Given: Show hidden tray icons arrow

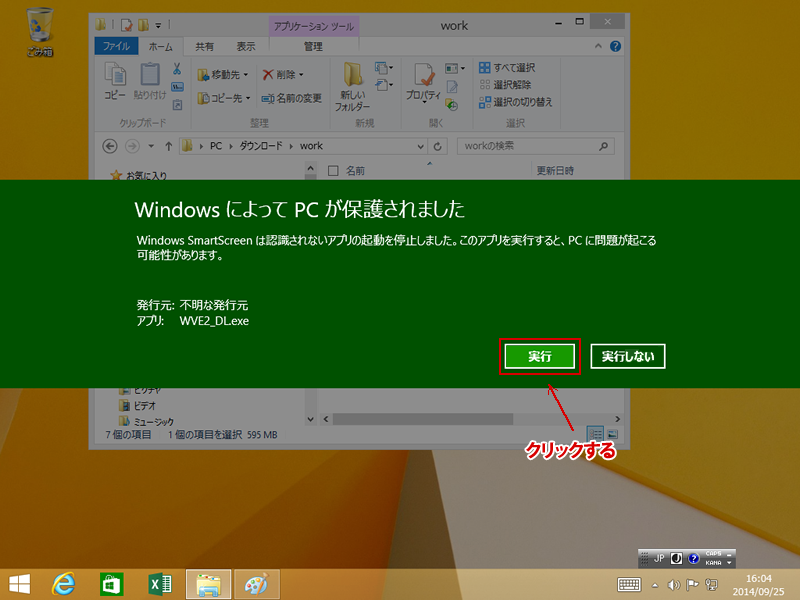Looking at the screenshot, I should (x=655, y=585).
